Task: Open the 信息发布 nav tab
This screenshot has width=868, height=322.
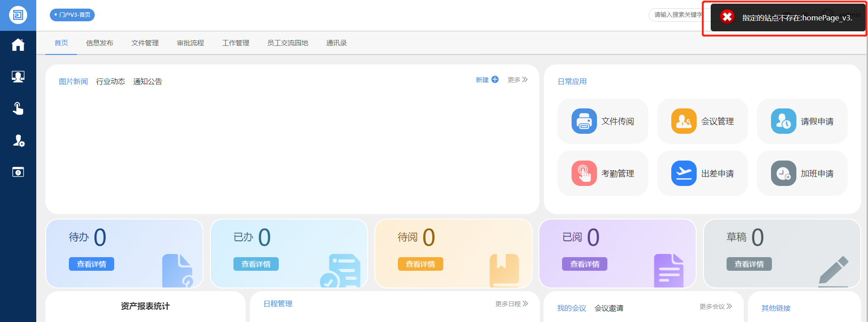Action: [100, 43]
